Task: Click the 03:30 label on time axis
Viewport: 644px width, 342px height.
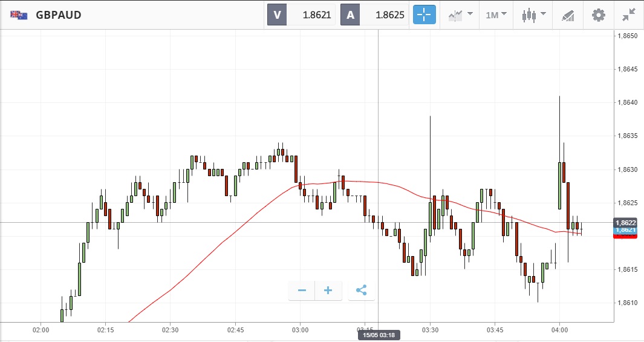Action: pyautogui.click(x=430, y=330)
